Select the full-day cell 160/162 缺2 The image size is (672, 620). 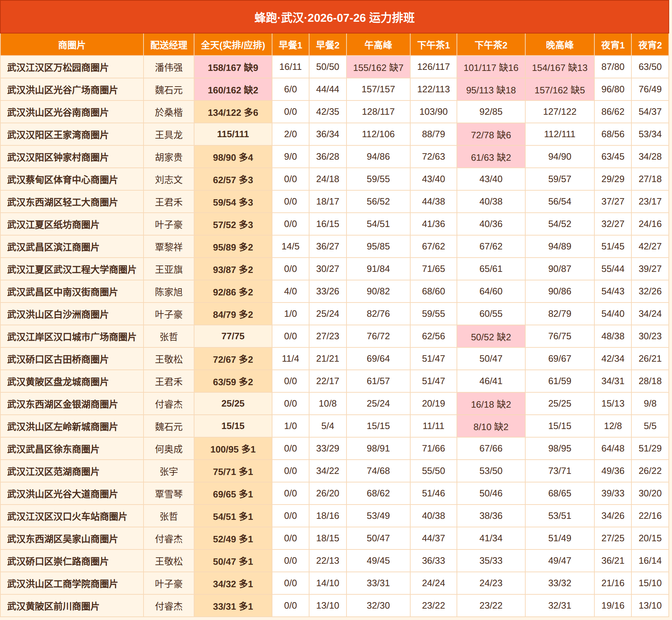(233, 90)
